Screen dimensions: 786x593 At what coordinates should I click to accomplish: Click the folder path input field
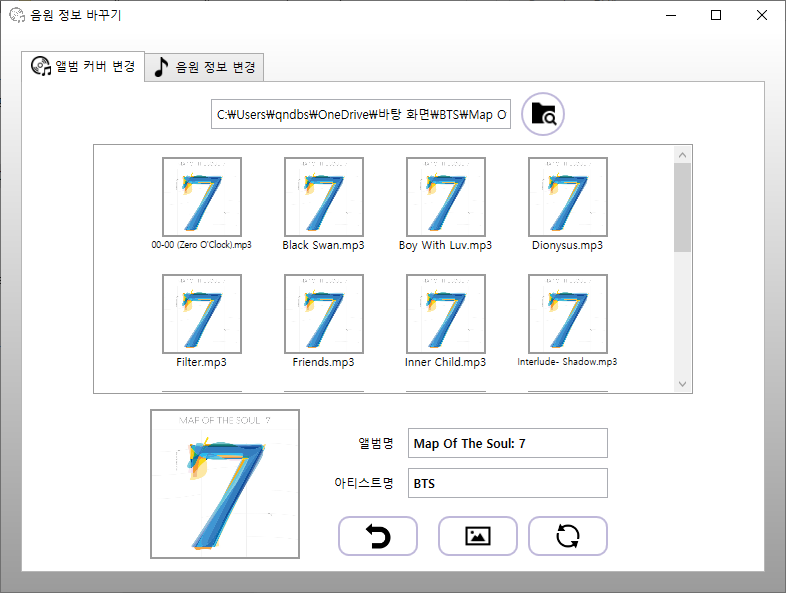click(361, 114)
